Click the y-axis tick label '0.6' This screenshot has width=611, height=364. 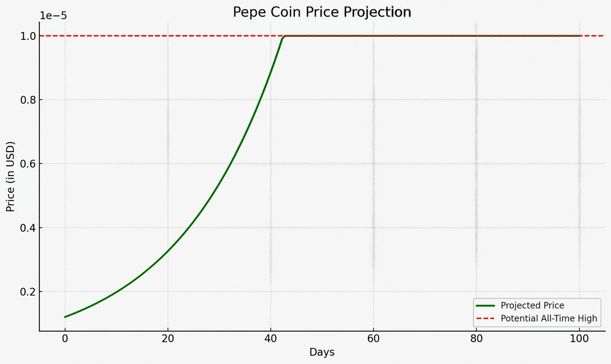pyautogui.click(x=28, y=164)
